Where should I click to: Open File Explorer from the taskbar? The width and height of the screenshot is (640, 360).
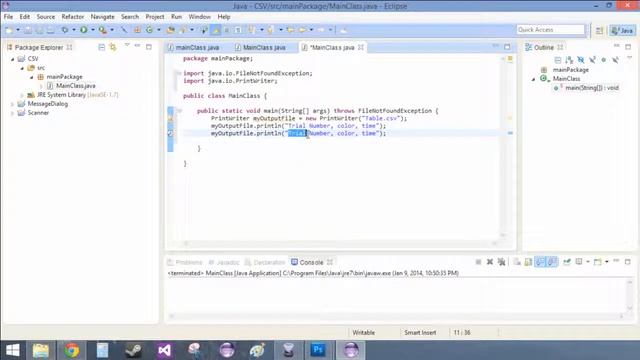40,350
